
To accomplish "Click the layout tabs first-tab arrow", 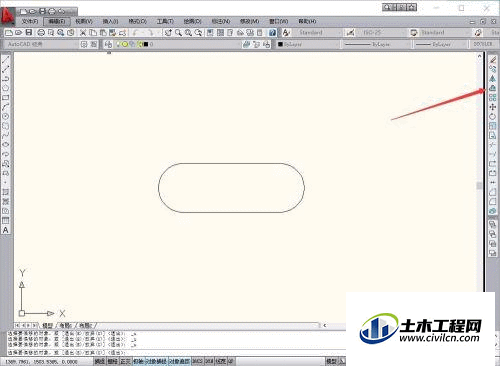I will point(17,325).
